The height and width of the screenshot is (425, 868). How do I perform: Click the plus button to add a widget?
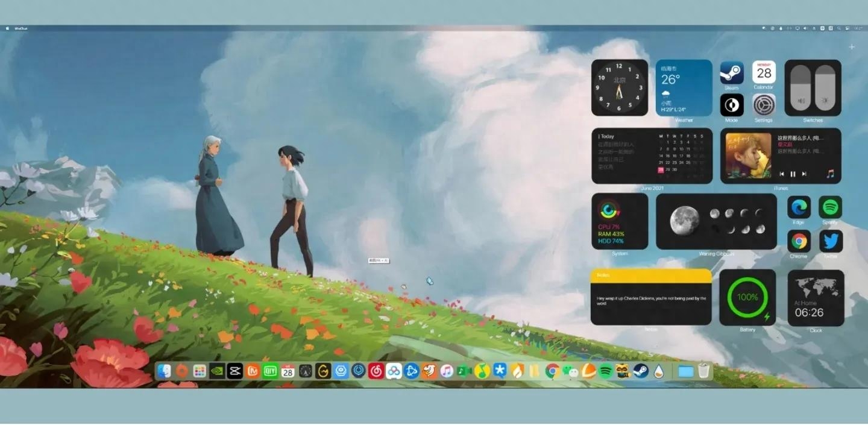[852, 47]
